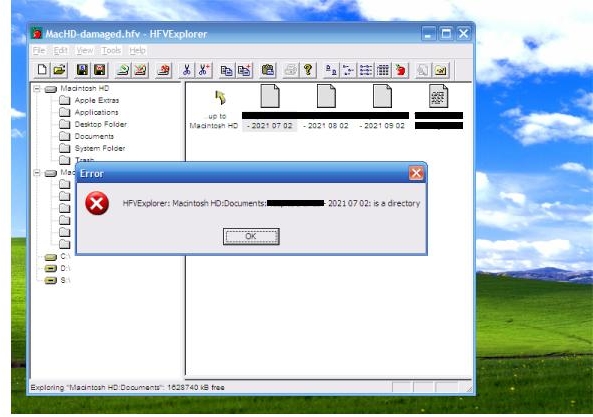Image resolution: width=593 pixels, height=417 pixels.
Task: Click the yellow question mark Help icon
Action: point(308,70)
